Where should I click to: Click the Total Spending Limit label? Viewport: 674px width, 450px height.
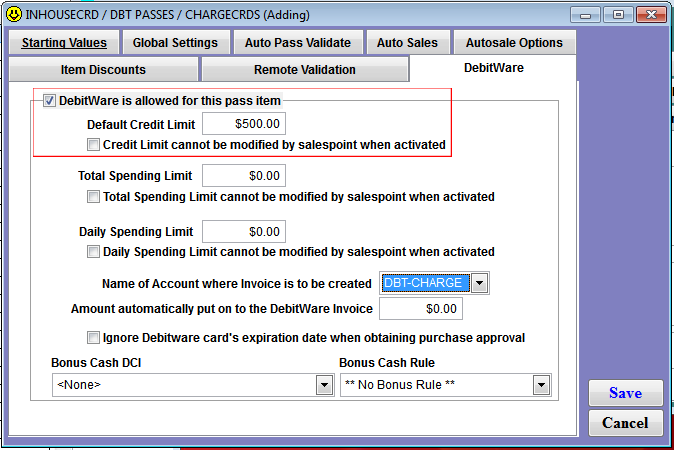135,176
